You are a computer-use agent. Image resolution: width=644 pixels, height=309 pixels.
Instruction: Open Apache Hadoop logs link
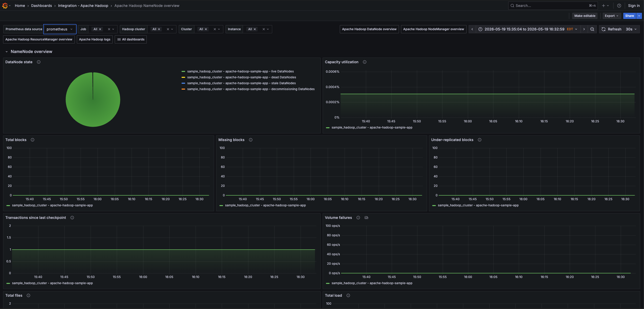coord(95,39)
